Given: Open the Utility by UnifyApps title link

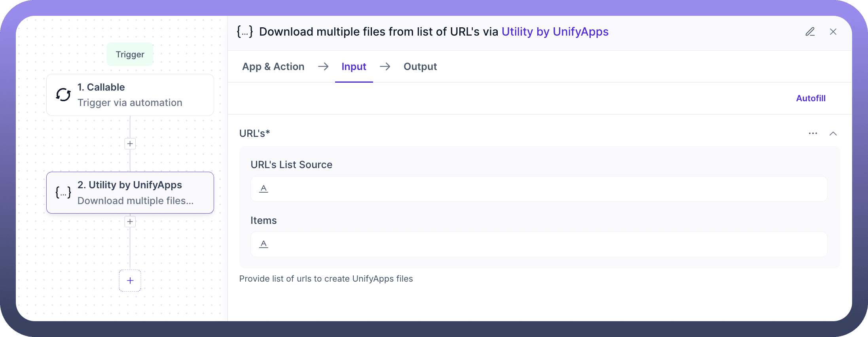Looking at the screenshot, I should [555, 32].
